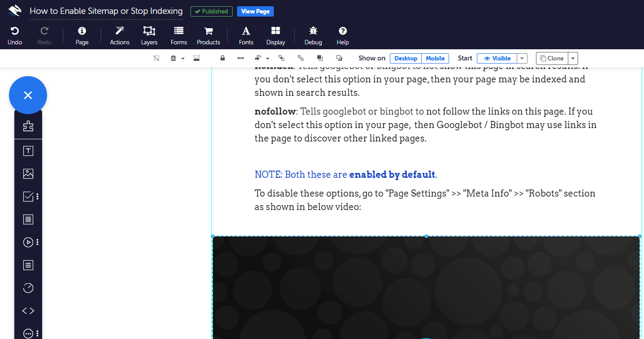Expand the alignment options dropdown
Viewport: 644px width, 339px height.
point(268,58)
